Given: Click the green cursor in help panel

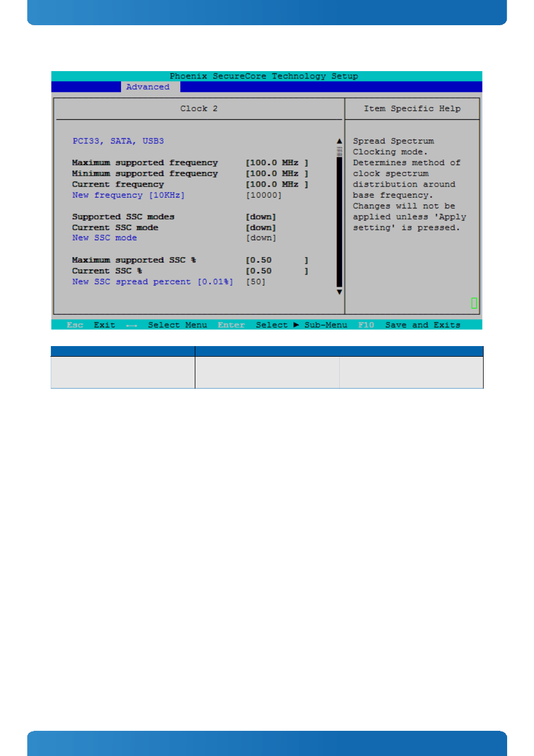Looking at the screenshot, I should coord(474,303).
